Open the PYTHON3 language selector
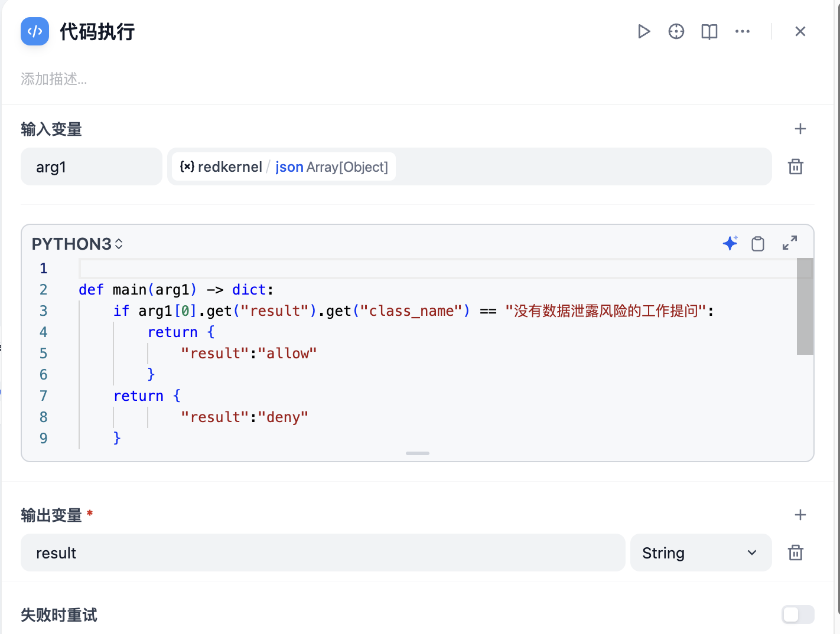This screenshot has width=840, height=634. 77,244
